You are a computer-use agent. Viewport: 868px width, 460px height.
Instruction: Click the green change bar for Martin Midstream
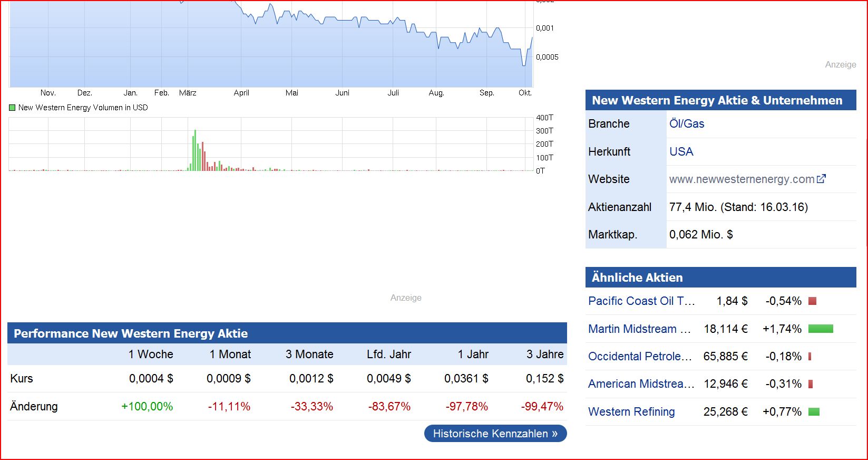pos(820,329)
